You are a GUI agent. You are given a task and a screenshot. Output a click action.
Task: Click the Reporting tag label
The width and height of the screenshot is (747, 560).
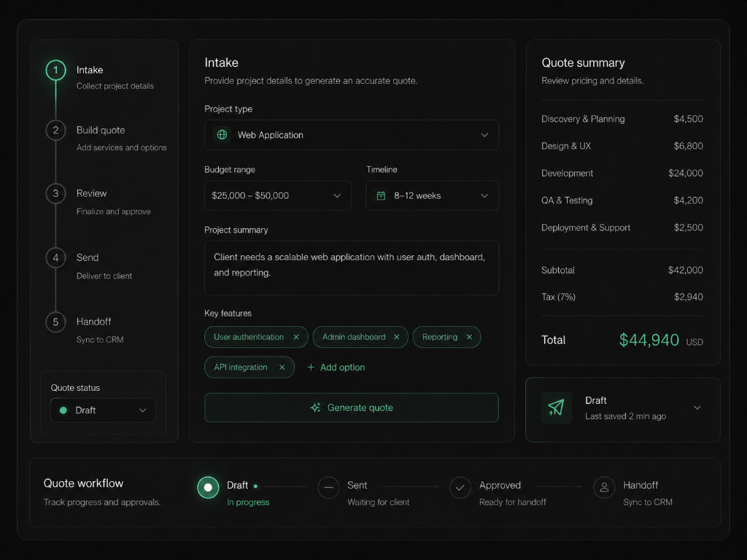coord(440,337)
